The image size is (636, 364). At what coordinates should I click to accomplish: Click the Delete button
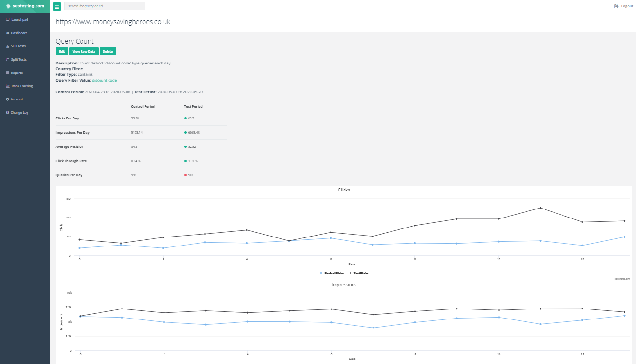tap(108, 51)
